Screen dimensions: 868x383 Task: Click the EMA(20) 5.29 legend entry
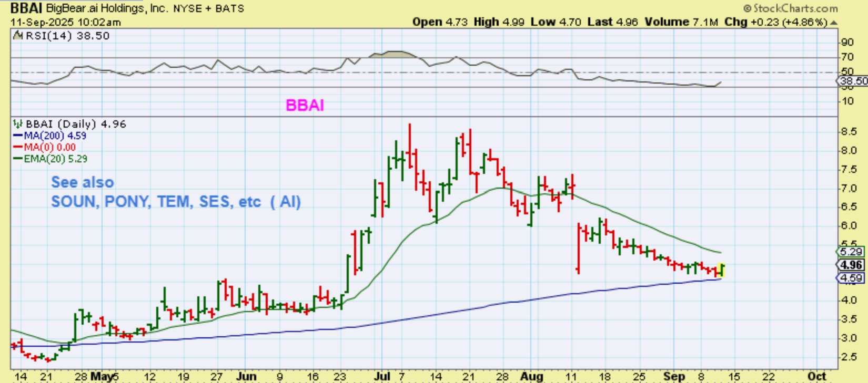pos(56,159)
